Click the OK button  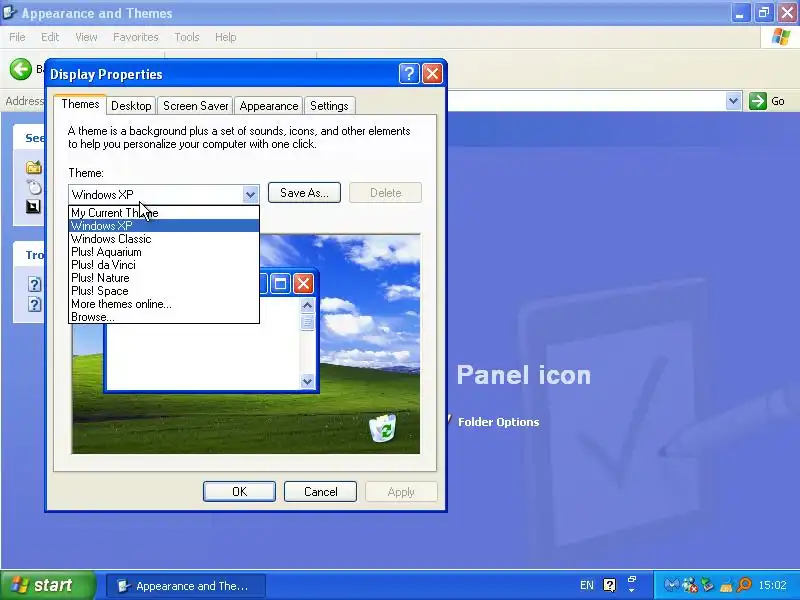[239, 491]
